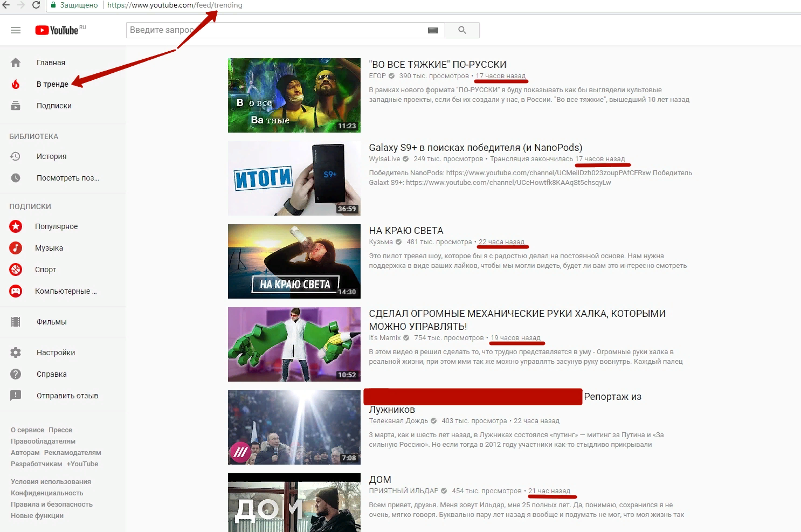Go to Подписки in sidebar

click(x=54, y=106)
